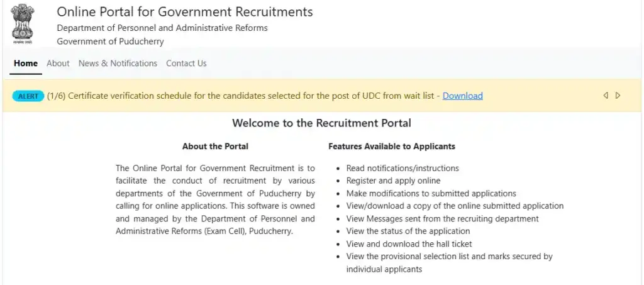The width and height of the screenshot is (644, 285).
Task: Download the certificate verification schedule
Action: click(x=462, y=96)
